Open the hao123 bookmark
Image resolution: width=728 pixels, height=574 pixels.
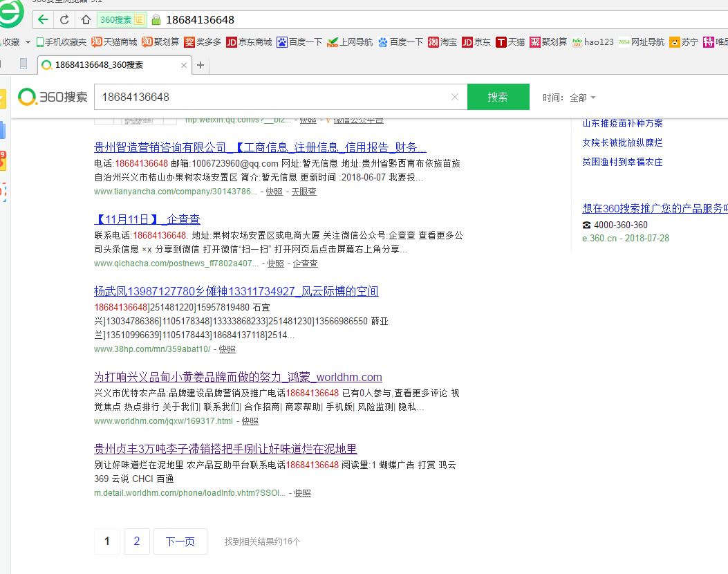(x=592, y=42)
